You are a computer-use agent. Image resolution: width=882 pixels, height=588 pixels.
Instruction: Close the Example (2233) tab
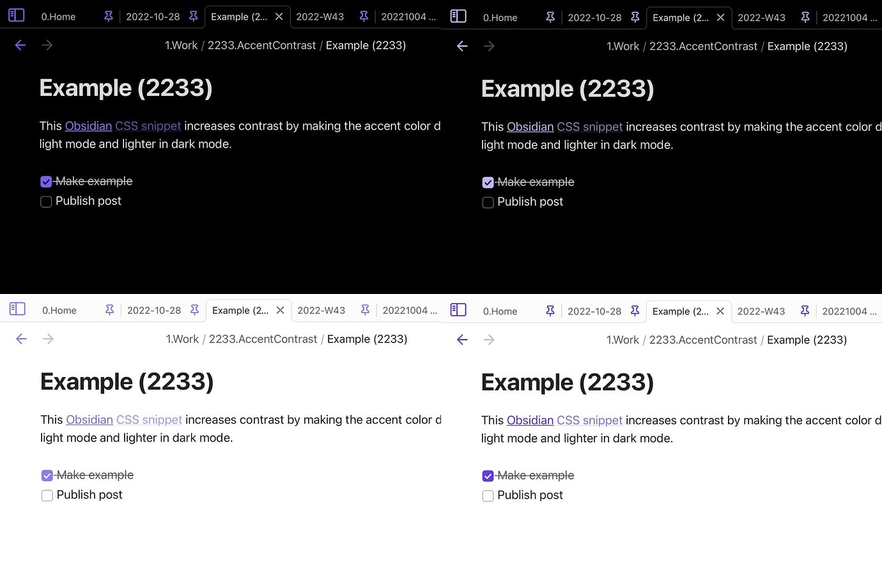pos(279,16)
